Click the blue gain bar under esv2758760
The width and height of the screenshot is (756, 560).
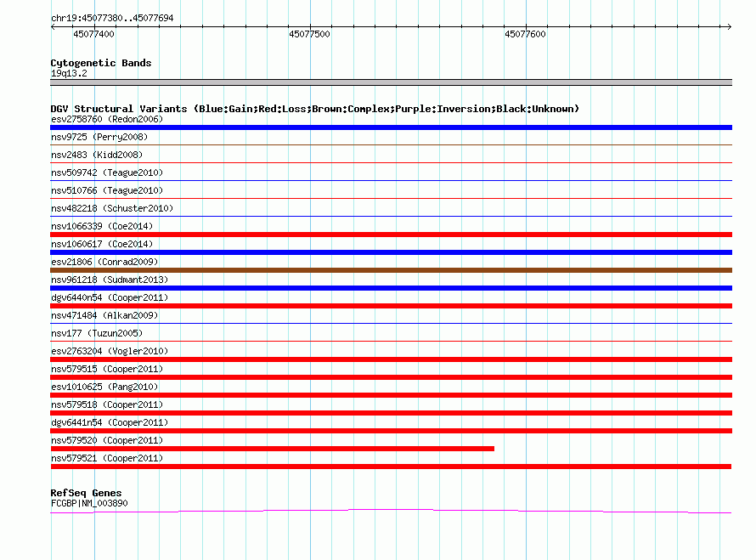(391, 127)
